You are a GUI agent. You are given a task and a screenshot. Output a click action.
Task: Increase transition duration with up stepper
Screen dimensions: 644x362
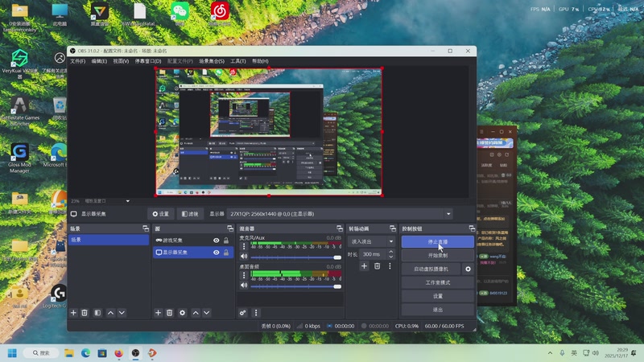click(391, 252)
